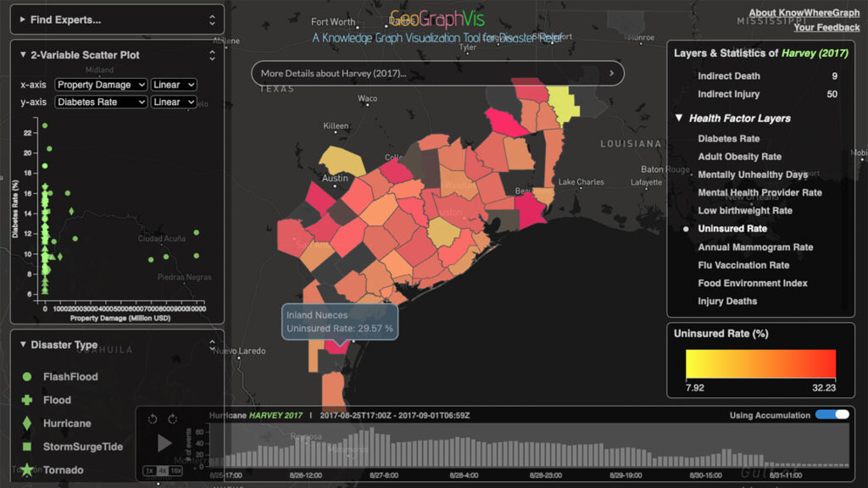This screenshot has width=868, height=488.
Task: Select the Low birthweight Rate layer
Action: coord(744,211)
